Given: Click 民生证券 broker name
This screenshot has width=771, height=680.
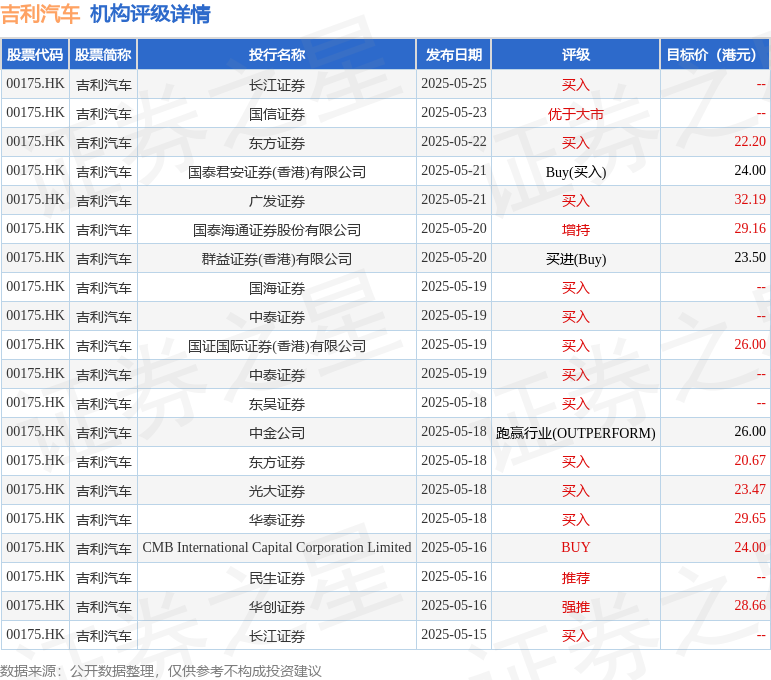Looking at the screenshot, I should click(x=277, y=578).
